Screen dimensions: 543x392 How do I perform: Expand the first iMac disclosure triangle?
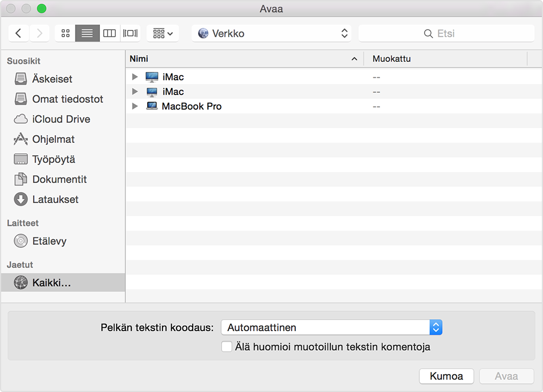135,77
